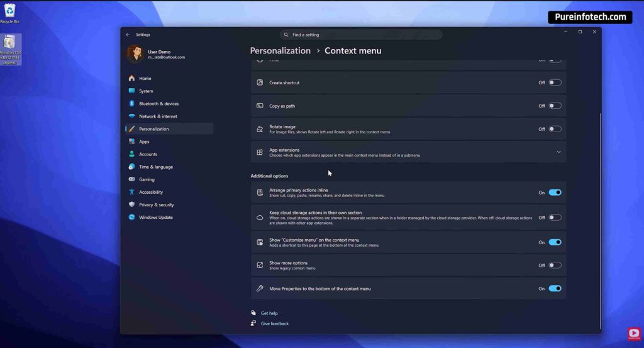Maximize the Settings window
This screenshot has height=348, width=644.
(580, 31)
